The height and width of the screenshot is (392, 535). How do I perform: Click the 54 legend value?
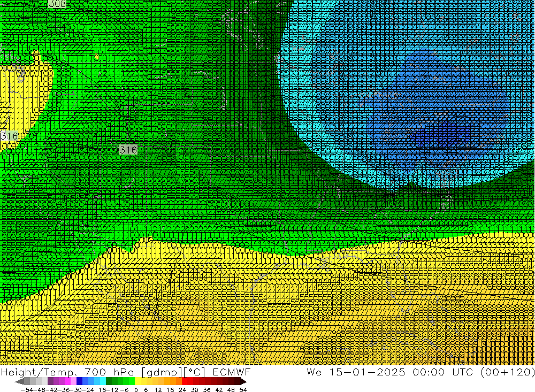pyautogui.click(x=243, y=390)
